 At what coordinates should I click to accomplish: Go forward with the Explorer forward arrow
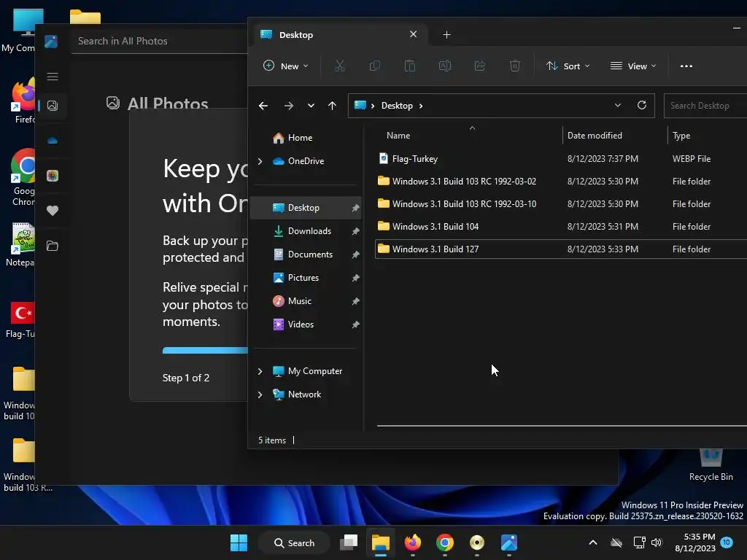point(289,106)
